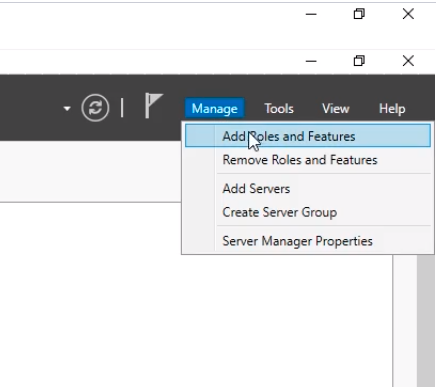
Task: Open the View menu
Action: [x=335, y=108]
